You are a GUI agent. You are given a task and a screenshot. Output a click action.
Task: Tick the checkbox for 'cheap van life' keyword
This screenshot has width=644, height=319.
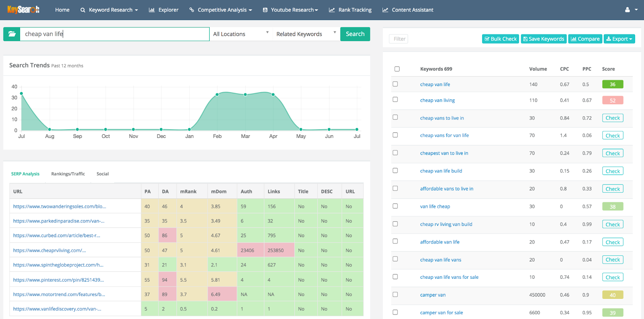395,84
